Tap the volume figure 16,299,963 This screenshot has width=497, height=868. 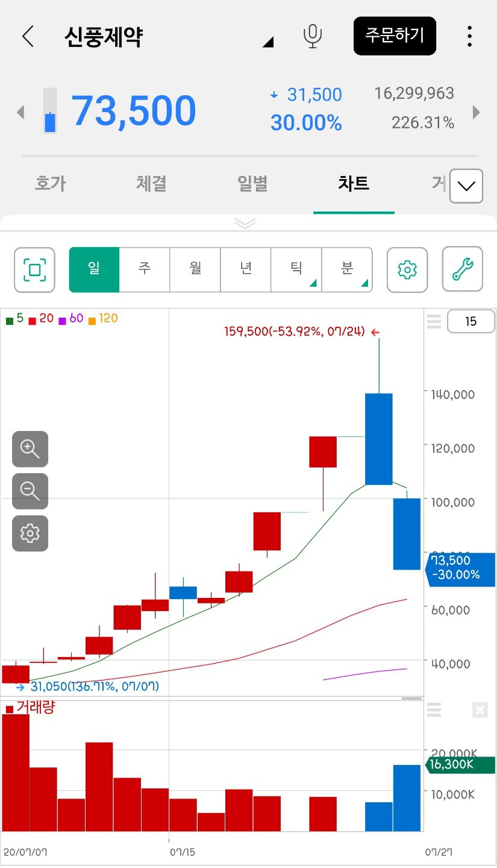(414, 93)
